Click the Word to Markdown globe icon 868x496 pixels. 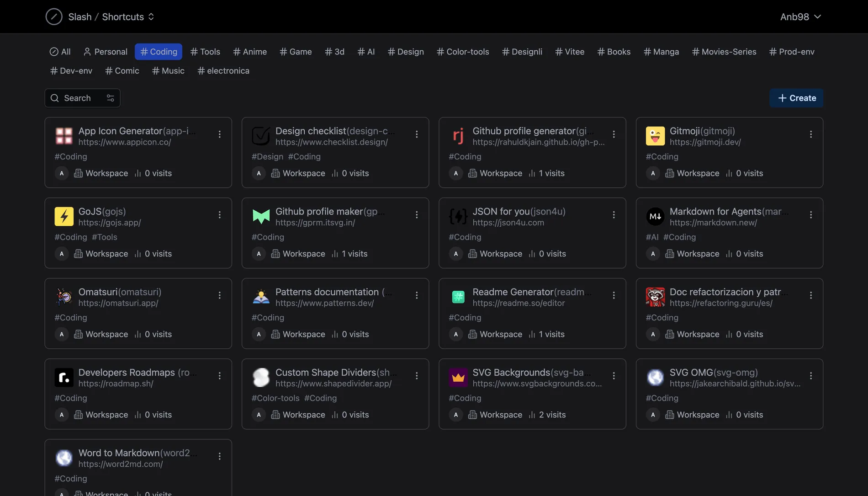coord(64,458)
